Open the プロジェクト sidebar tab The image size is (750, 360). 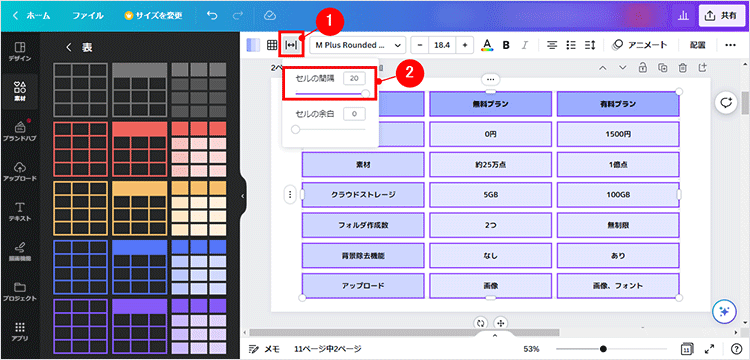point(20,291)
